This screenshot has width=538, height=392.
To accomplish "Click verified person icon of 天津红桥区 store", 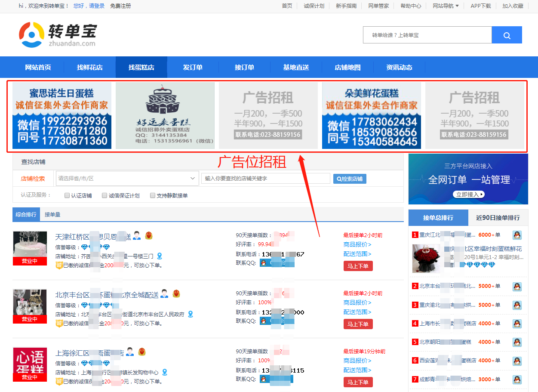I will coord(137,236).
